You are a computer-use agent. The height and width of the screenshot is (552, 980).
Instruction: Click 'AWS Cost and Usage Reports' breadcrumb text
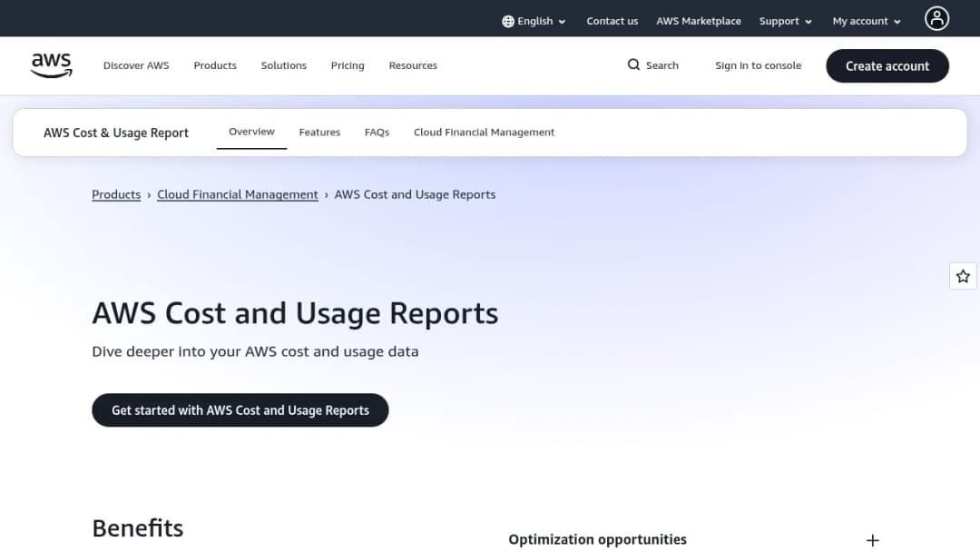(415, 194)
